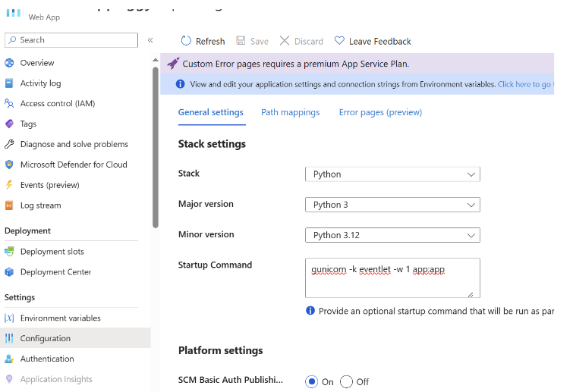Select SCM Basic Auth On radio button

click(311, 382)
